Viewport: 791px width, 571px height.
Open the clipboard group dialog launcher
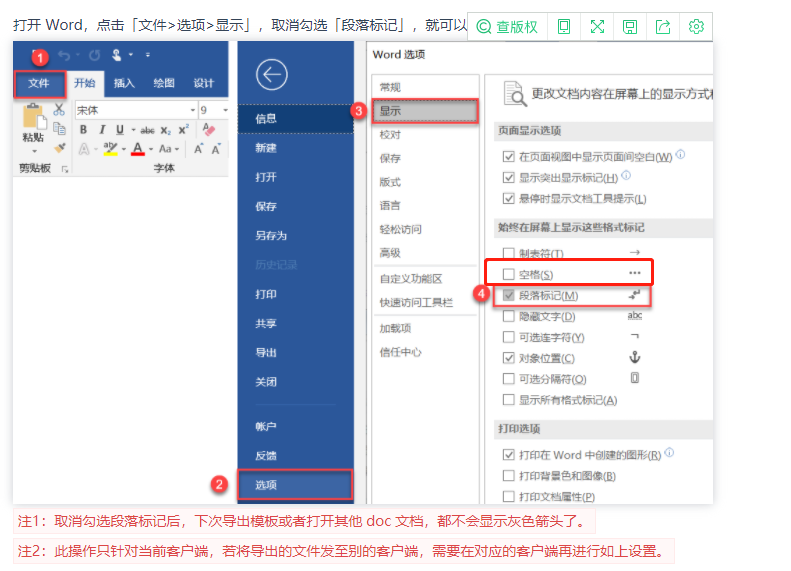point(65,169)
